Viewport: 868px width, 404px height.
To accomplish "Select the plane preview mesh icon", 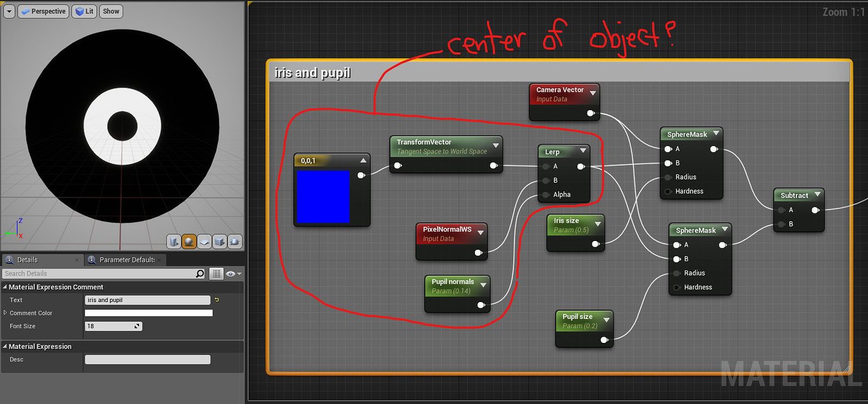I will click(204, 242).
